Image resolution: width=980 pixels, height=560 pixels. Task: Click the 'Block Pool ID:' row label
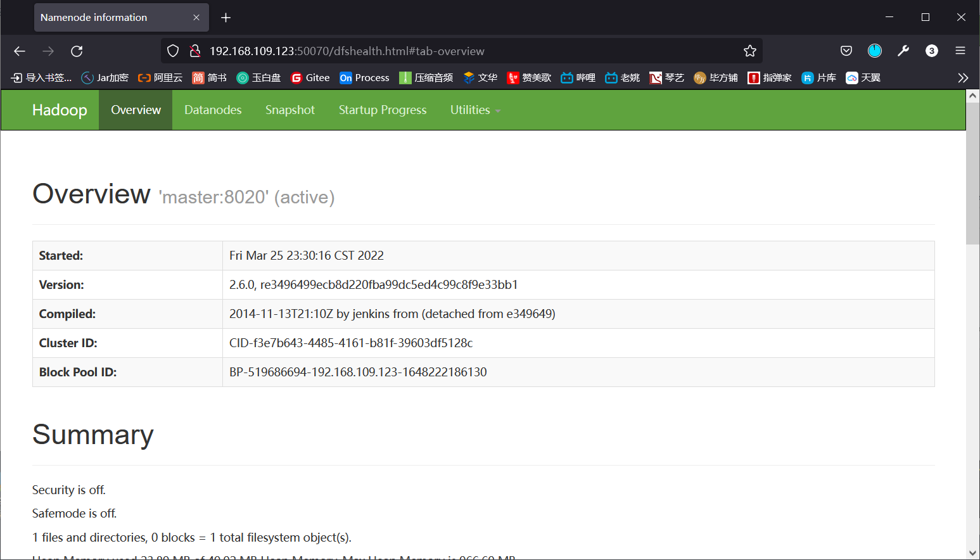(x=78, y=372)
